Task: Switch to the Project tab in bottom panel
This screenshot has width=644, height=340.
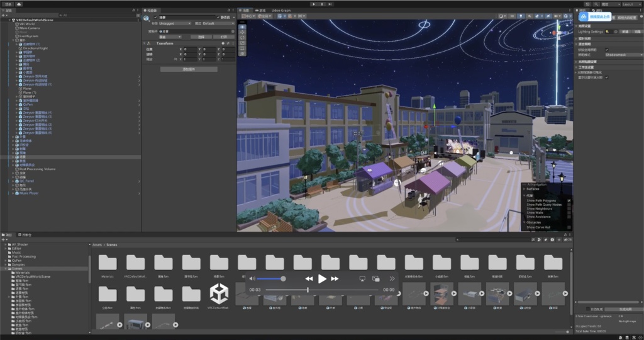Action: [7, 235]
